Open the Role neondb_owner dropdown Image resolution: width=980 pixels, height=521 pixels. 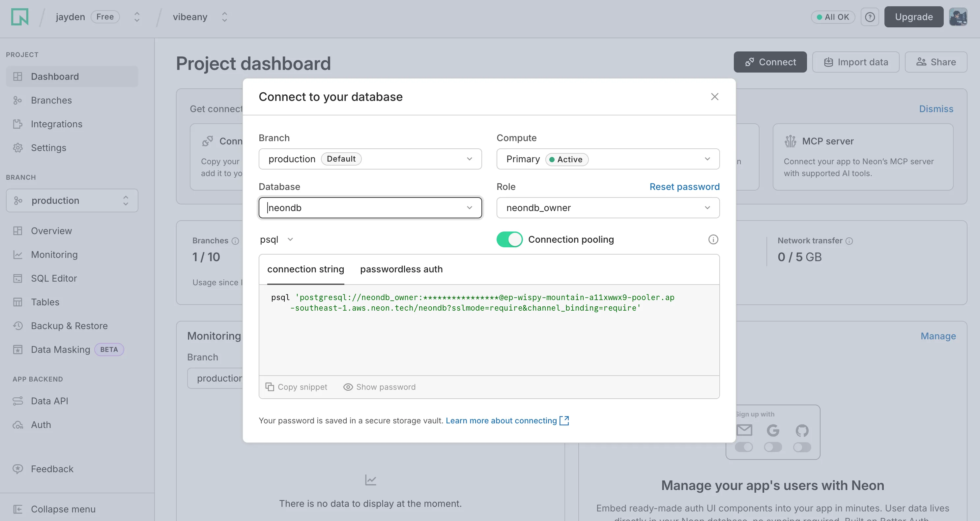(x=608, y=208)
